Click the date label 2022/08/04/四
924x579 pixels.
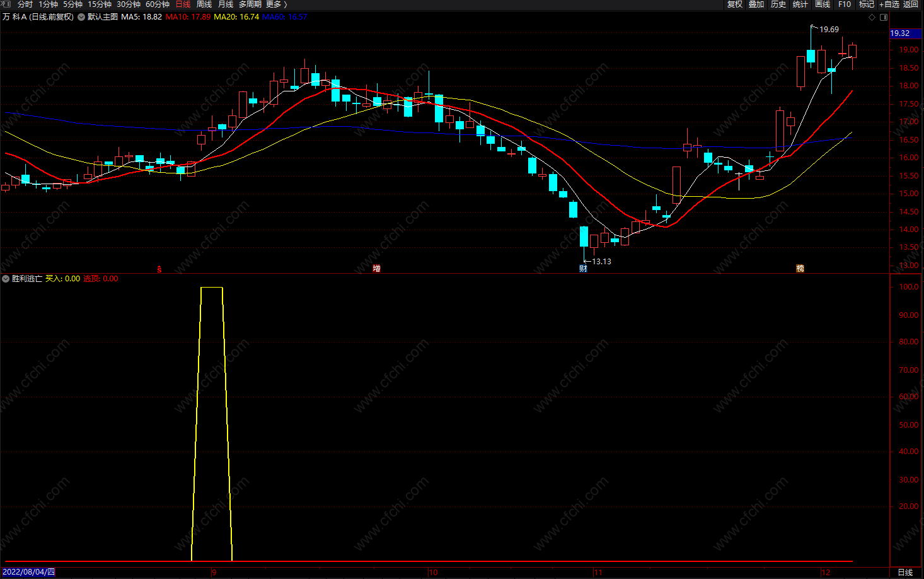[29, 572]
